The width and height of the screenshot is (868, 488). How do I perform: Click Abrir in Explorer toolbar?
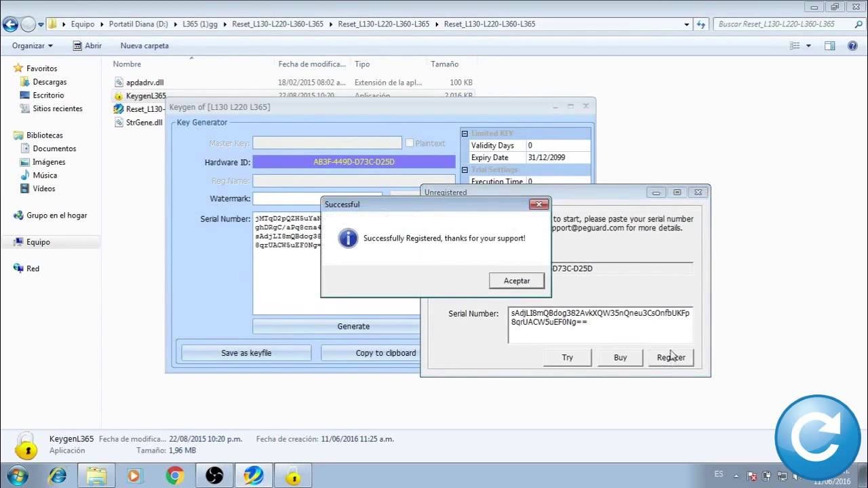tap(87, 45)
